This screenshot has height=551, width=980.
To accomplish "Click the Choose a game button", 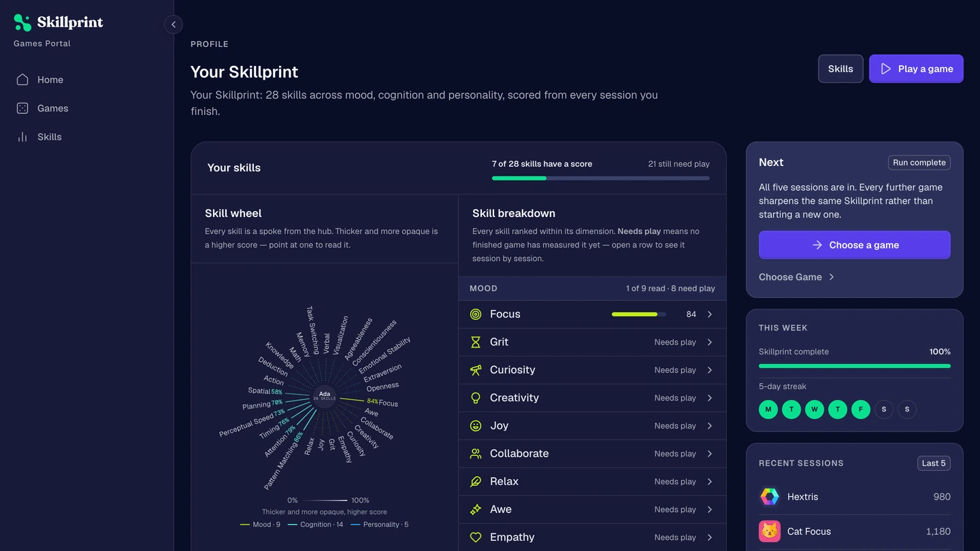I will click(855, 245).
